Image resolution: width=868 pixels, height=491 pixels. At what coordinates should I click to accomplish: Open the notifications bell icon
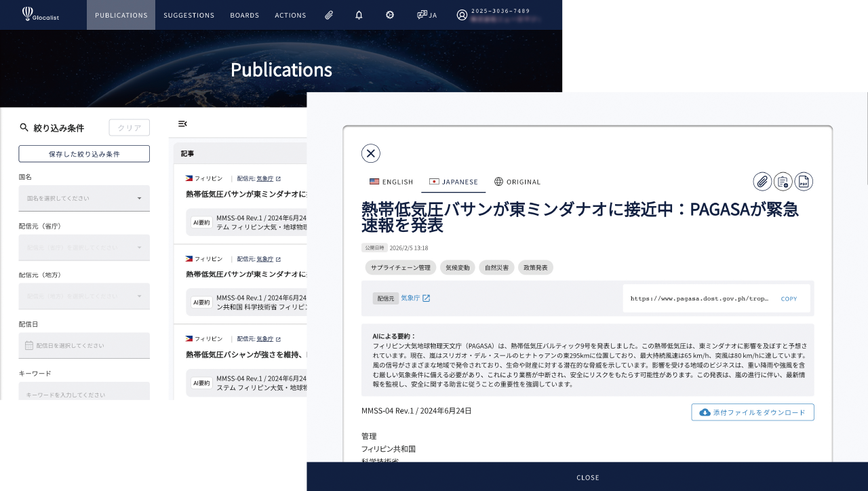359,14
